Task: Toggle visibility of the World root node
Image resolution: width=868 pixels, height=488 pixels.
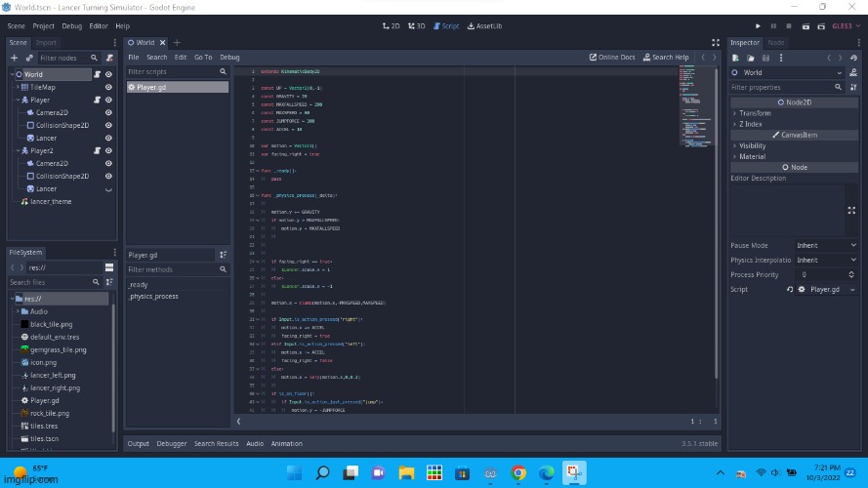Action: point(108,74)
